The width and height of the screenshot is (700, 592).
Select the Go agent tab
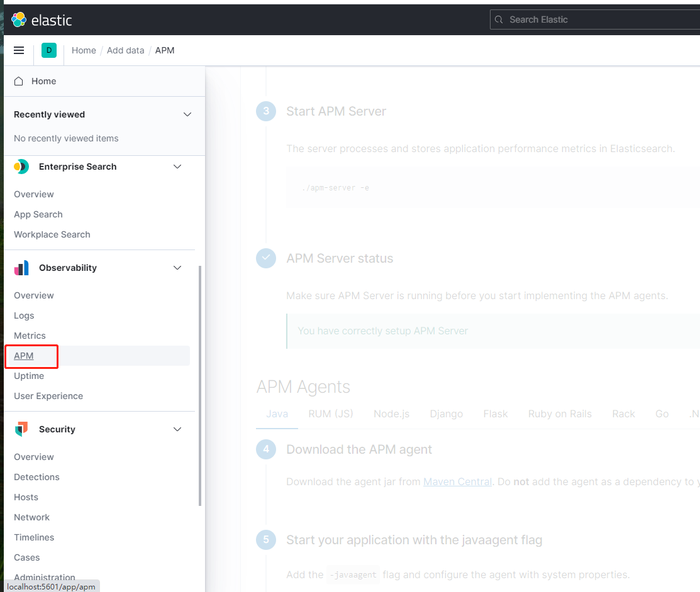coord(662,414)
